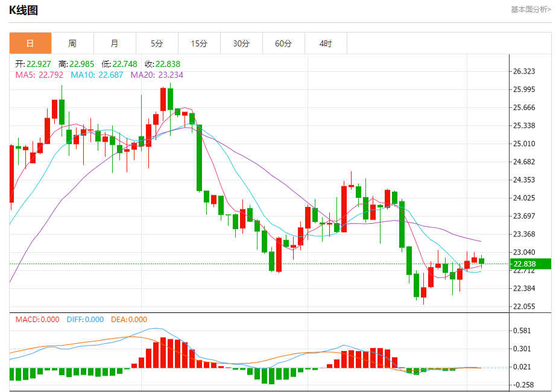Click the DIFF:0.000 indicator label
The image size is (559, 392).
(85, 319)
